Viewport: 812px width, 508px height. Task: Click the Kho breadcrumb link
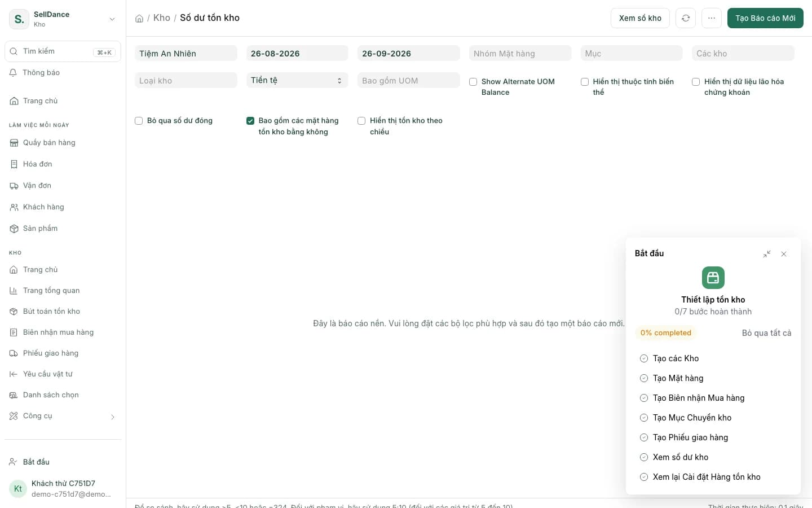click(x=162, y=18)
